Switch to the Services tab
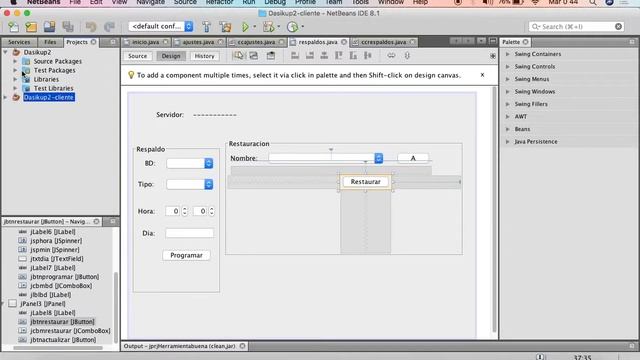Image resolution: width=640 pixels, height=360 pixels. pyautogui.click(x=19, y=42)
